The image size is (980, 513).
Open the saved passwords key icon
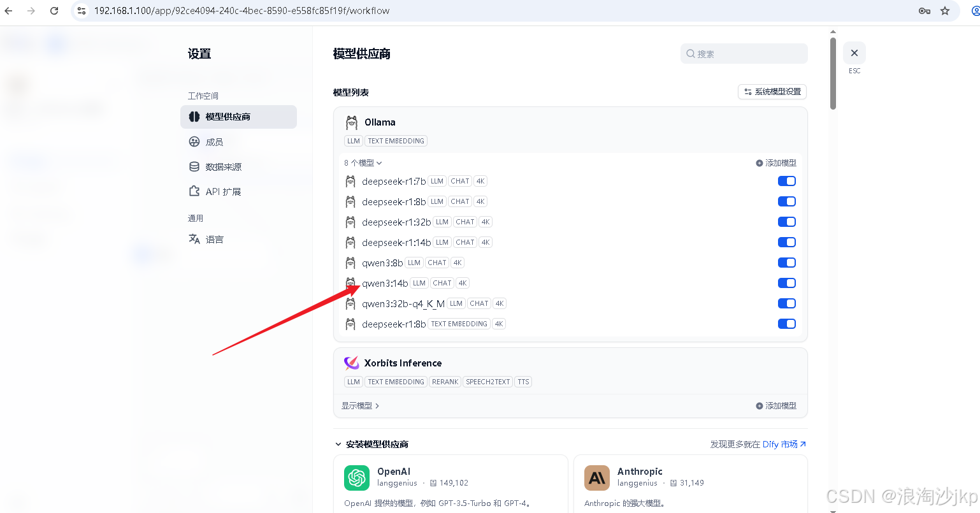coord(925,11)
